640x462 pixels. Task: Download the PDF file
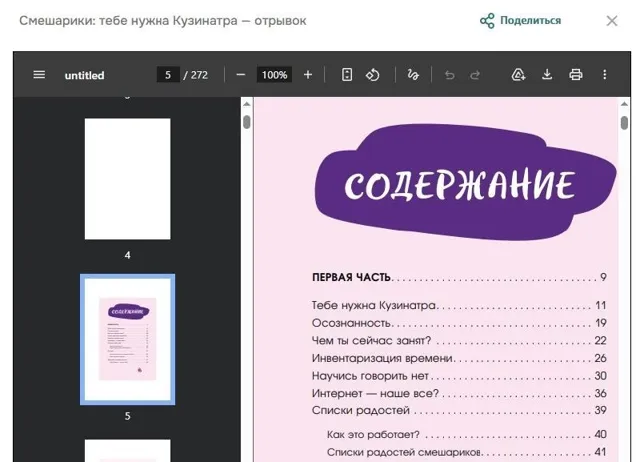(x=547, y=75)
